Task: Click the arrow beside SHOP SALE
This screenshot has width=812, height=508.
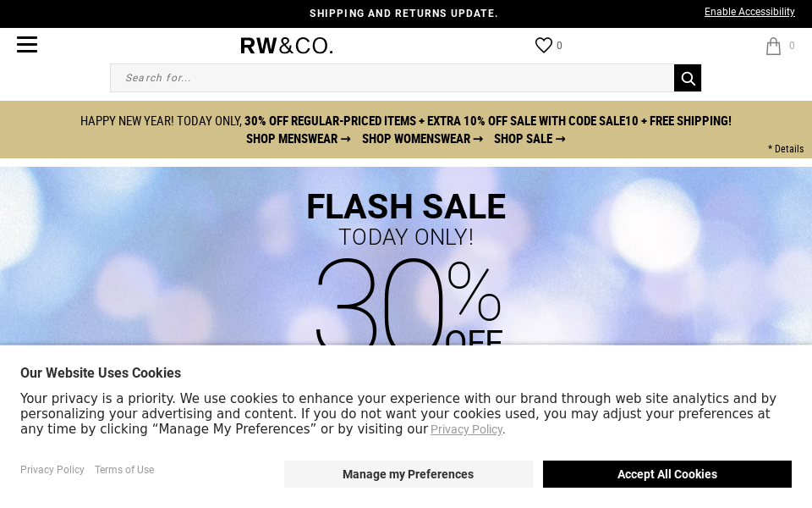Action: coord(560,139)
